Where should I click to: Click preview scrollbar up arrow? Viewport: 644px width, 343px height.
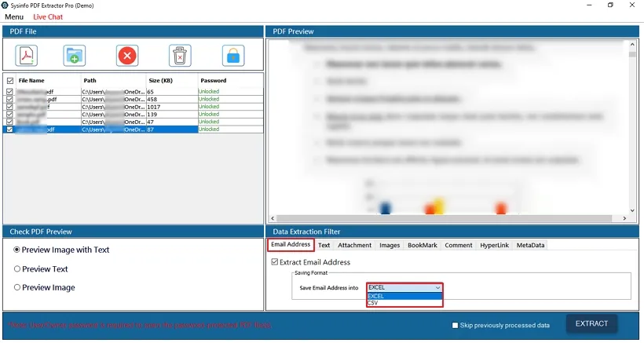click(632, 44)
